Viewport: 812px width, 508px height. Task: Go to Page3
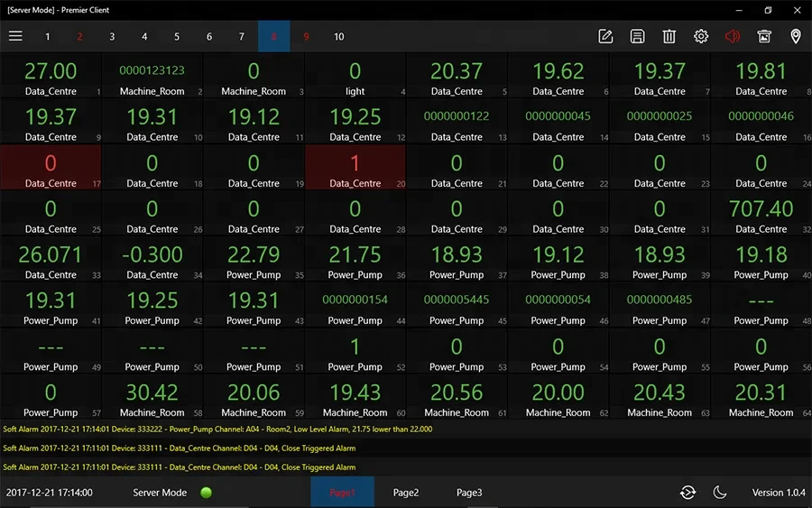click(x=469, y=493)
